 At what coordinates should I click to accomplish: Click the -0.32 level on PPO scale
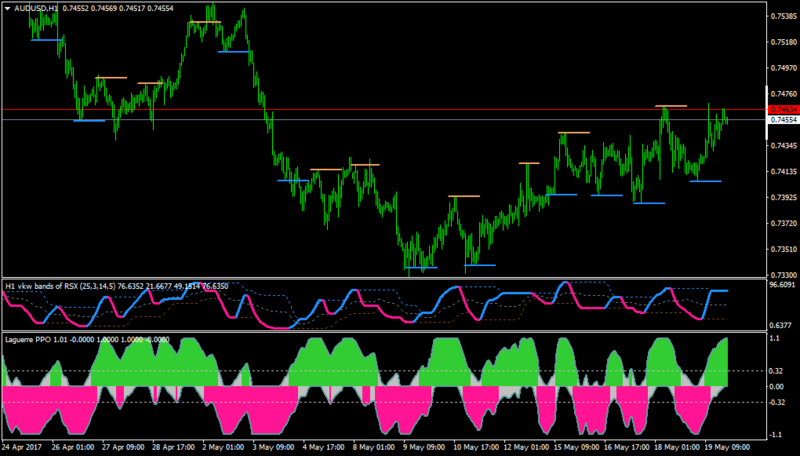[777, 402]
